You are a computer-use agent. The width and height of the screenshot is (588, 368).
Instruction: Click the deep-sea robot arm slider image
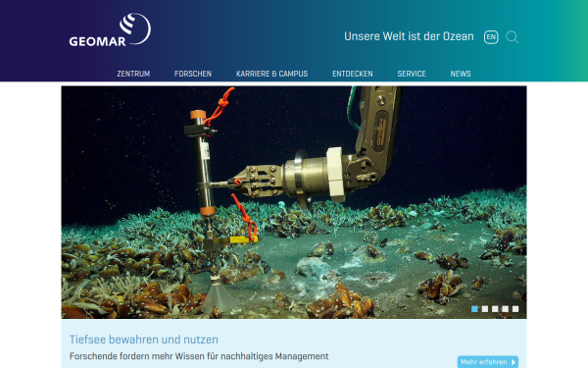point(294,202)
